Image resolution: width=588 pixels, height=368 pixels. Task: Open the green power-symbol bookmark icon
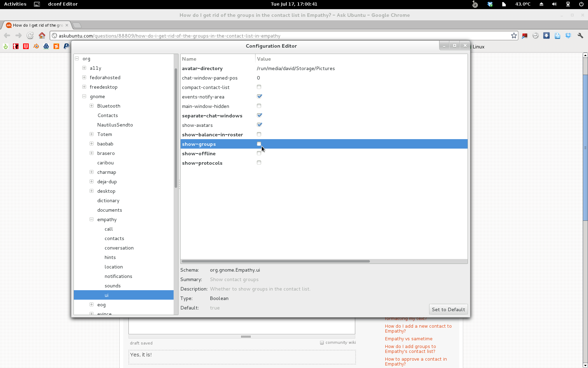click(x=6, y=46)
